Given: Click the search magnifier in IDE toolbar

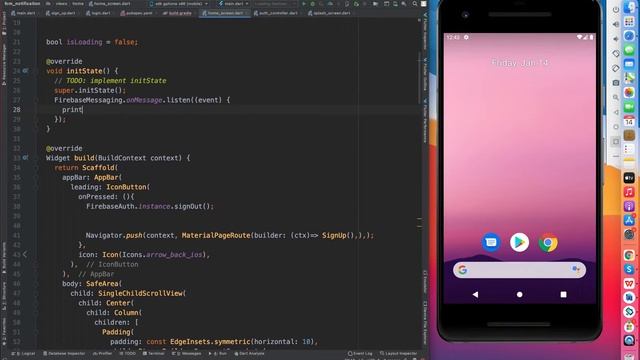Looking at the screenshot, I should [415, 4].
